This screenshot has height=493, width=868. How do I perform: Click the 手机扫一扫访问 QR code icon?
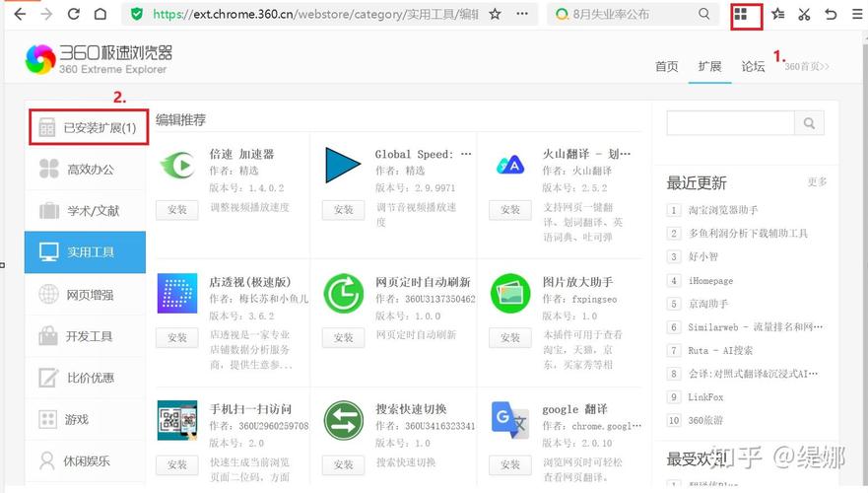(177, 420)
